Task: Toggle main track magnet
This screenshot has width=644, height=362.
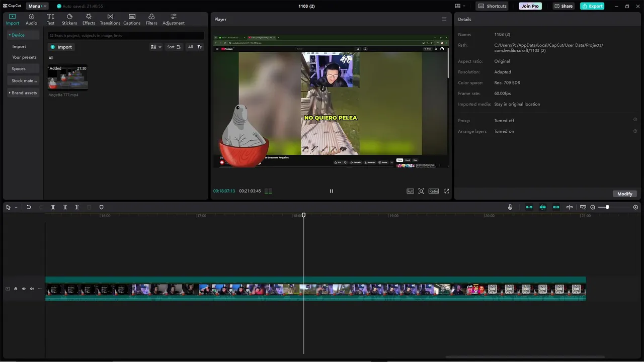Action: 529,207
